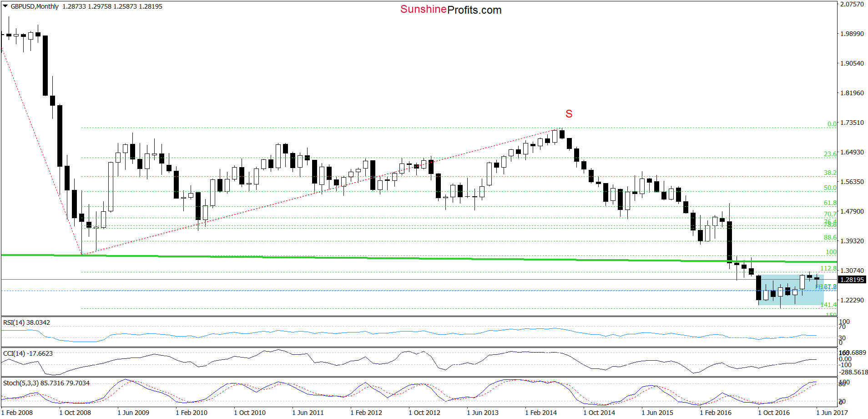Click the 1.47900 price axis label
The width and height of the screenshot is (868, 419).
852,211
